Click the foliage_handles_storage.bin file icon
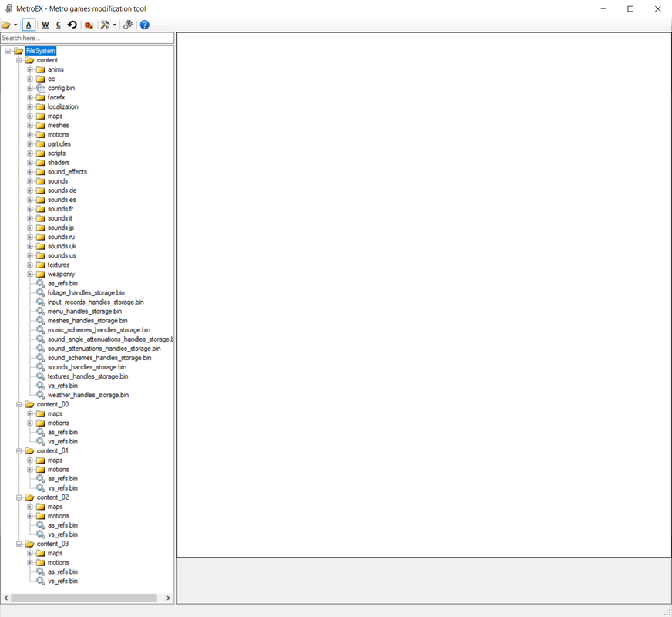 [40, 292]
